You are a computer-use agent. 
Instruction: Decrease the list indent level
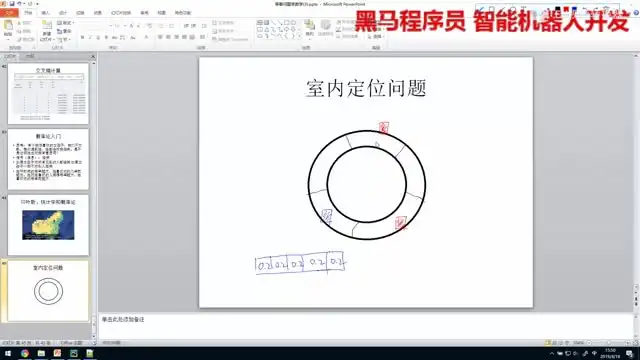coord(186,26)
